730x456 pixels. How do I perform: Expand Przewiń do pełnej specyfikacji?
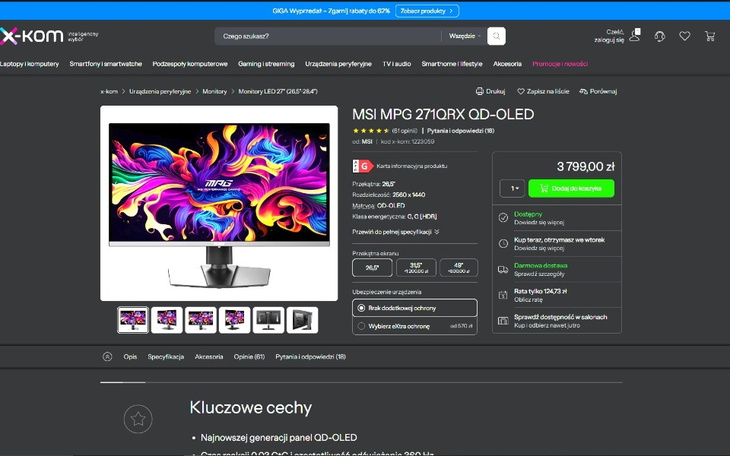pos(396,232)
